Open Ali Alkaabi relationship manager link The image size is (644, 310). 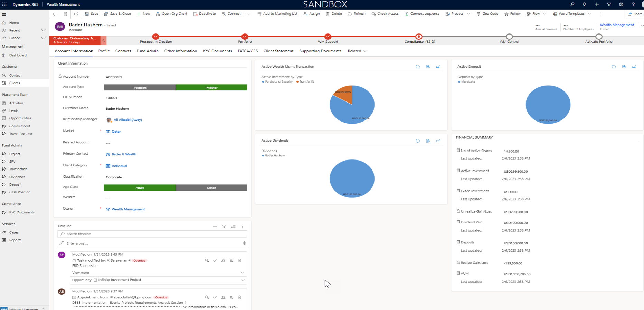[x=127, y=120]
